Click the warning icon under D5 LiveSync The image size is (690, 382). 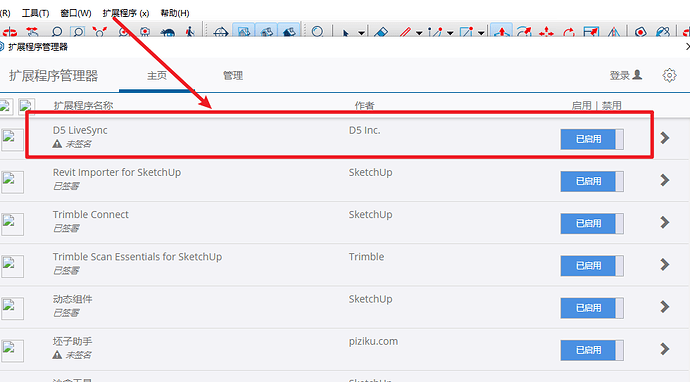pos(57,144)
